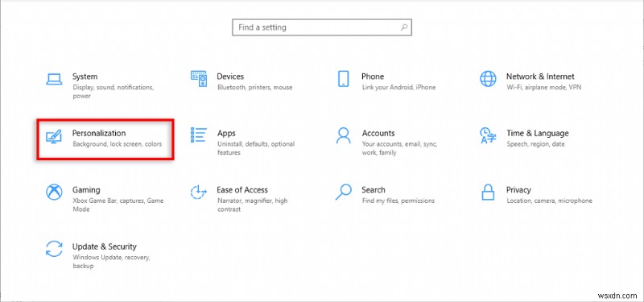Open the Time & Language heading
The height and width of the screenshot is (302, 644).
[537, 134]
